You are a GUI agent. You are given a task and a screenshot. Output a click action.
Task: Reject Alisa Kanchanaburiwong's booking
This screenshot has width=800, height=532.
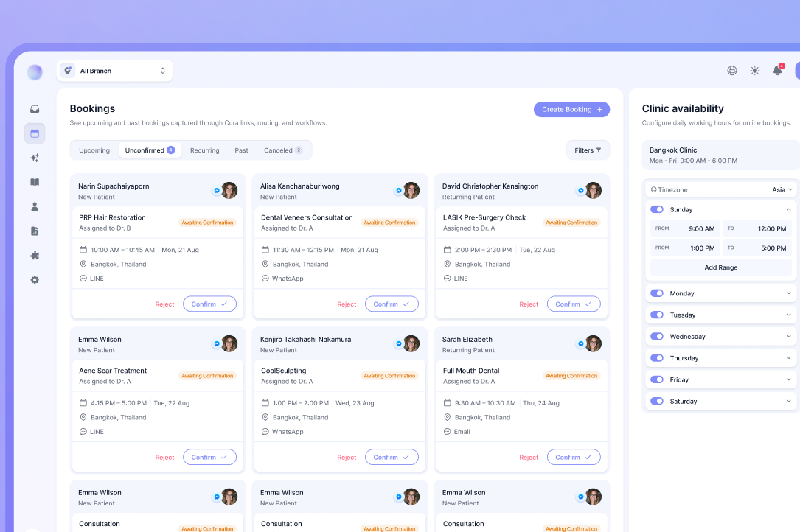(347, 304)
